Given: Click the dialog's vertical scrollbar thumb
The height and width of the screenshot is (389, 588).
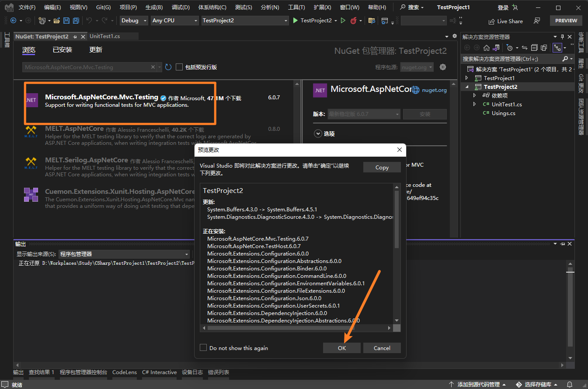Looking at the screenshot, I should pyautogui.click(x=397, y=219).
